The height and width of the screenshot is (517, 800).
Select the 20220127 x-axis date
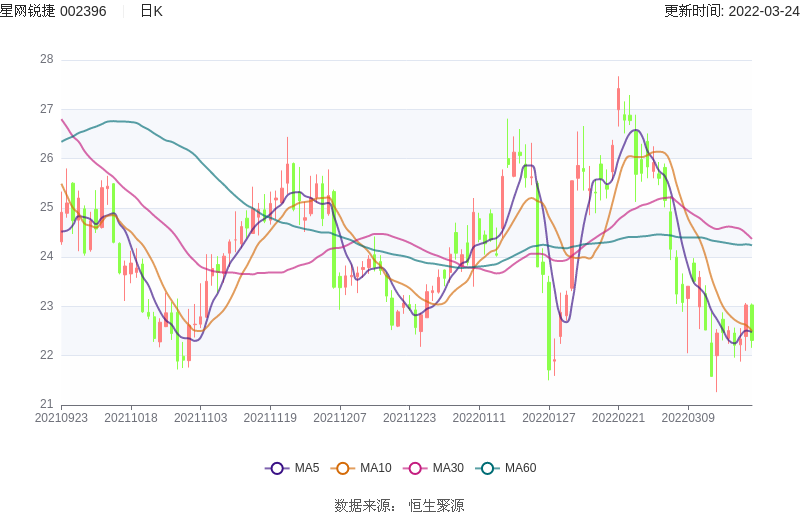pos(549,418)
